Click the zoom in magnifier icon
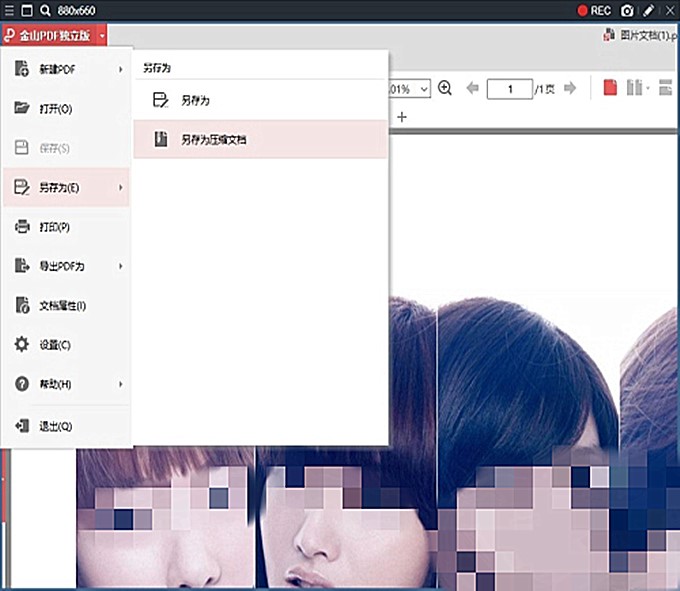Viewport: 680px width, 591px height. pyautogui.click(x=446, y=89)
